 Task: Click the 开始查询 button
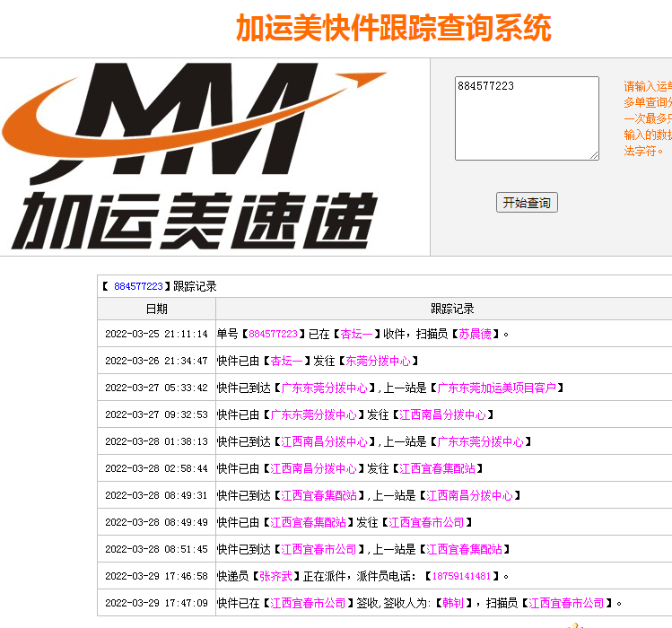tap(527, 203)
